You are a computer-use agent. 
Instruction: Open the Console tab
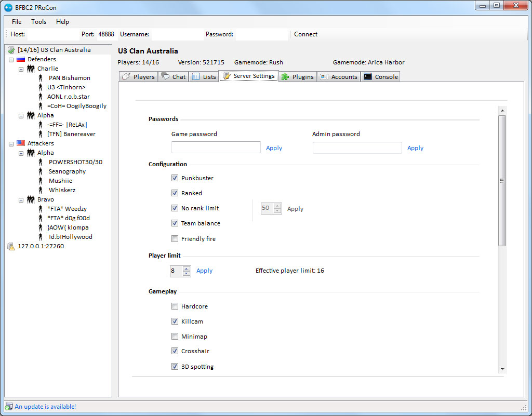(x=381, y=77)
